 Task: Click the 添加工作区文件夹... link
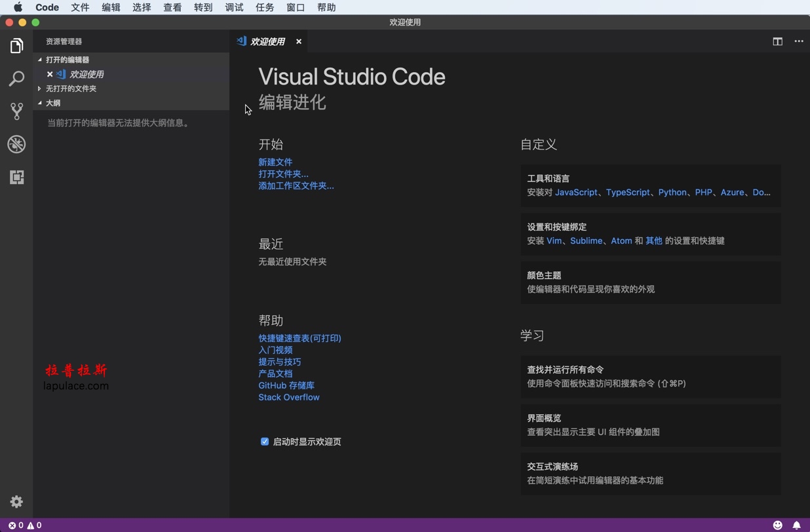point(296,185)
